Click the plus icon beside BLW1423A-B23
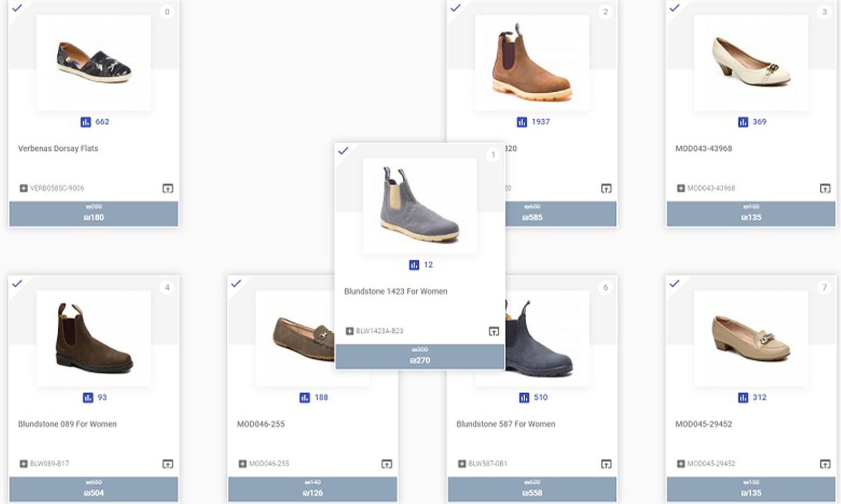This screenshot has width=841, height=504. 349,331
